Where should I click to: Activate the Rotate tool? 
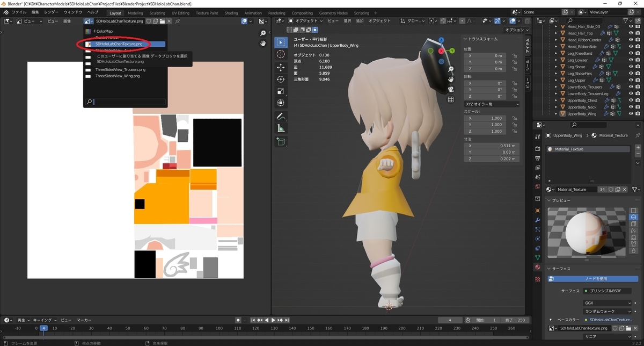click(x=281, y=79)
